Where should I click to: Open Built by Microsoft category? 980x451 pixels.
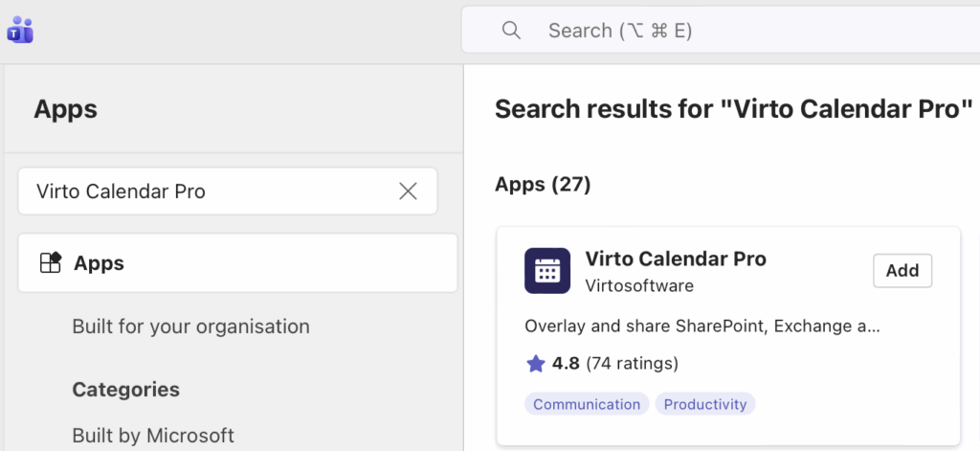coord(153,436)
